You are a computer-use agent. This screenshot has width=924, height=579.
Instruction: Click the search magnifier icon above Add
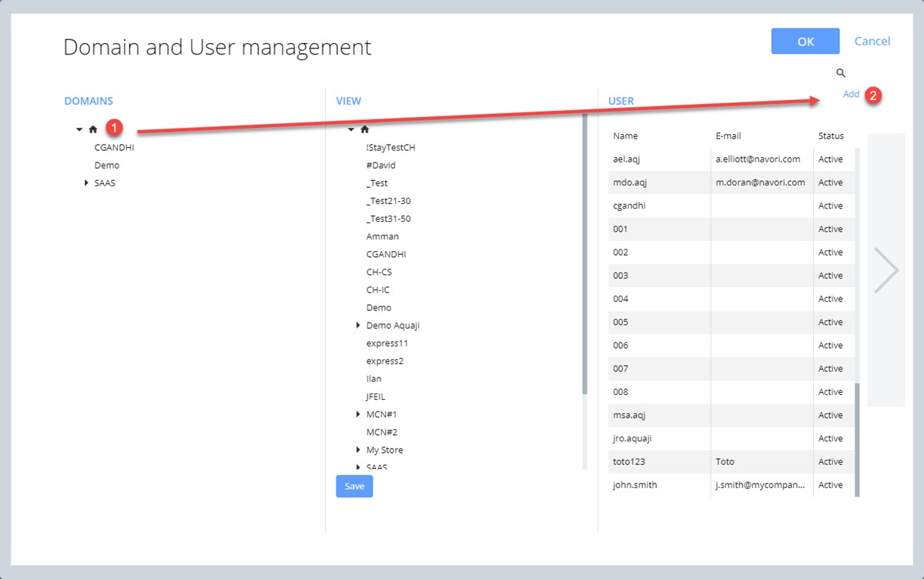coord(841,73)
